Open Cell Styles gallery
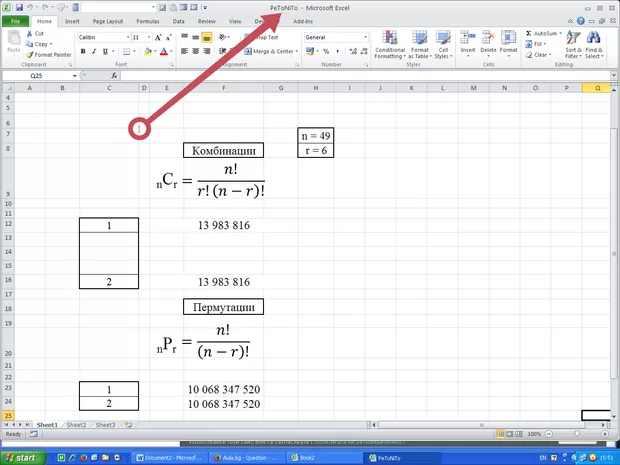Screen dimensions: 620x465 point(443,45)
